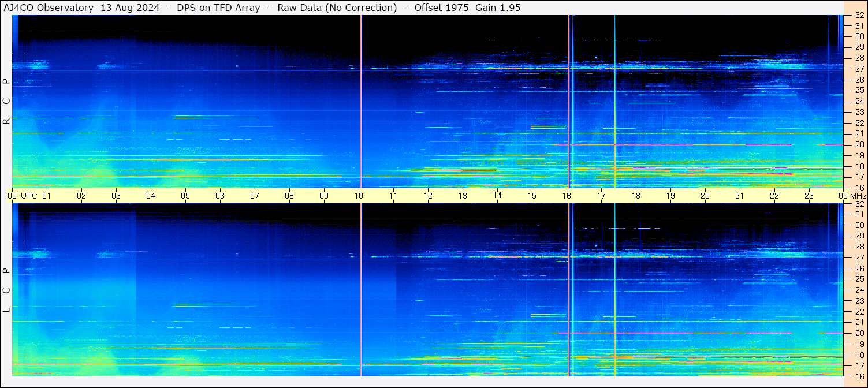Click the 06 hour label on UTC axis
This screenshot has width=868, height=388.
click(220, 196)
